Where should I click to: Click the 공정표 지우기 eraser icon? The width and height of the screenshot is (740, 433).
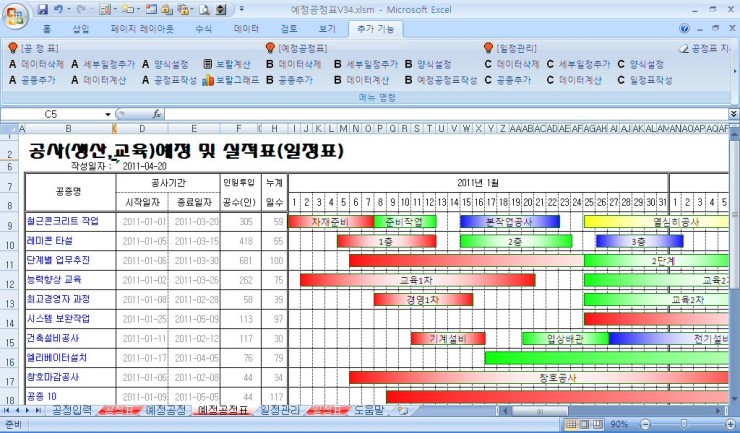point(683,48)
